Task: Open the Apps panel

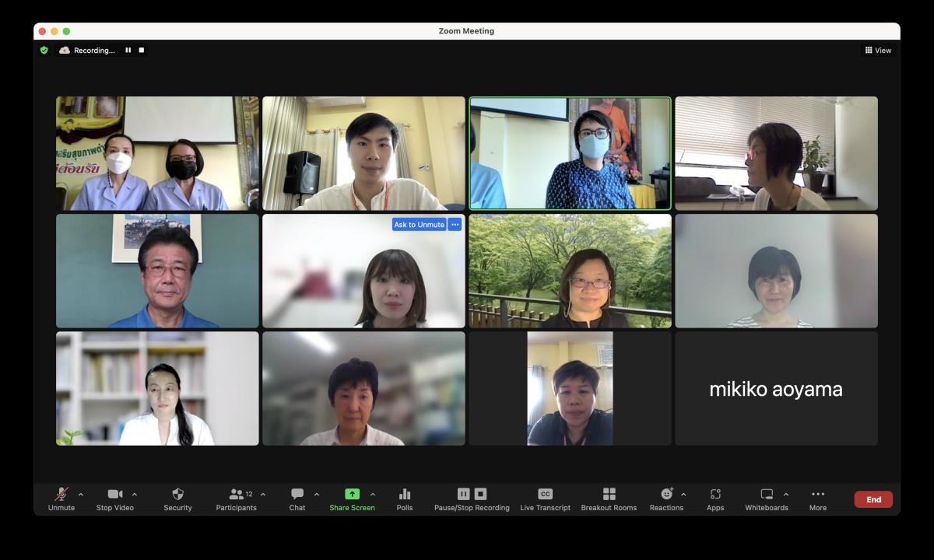Action: pos(715,499)
